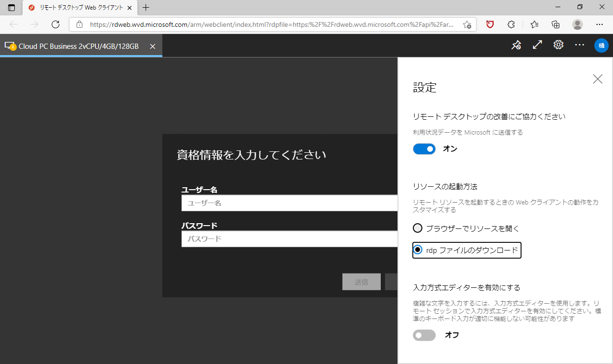Close the リモート デスクトップ Web クライアント browser tab

point(129,8)
